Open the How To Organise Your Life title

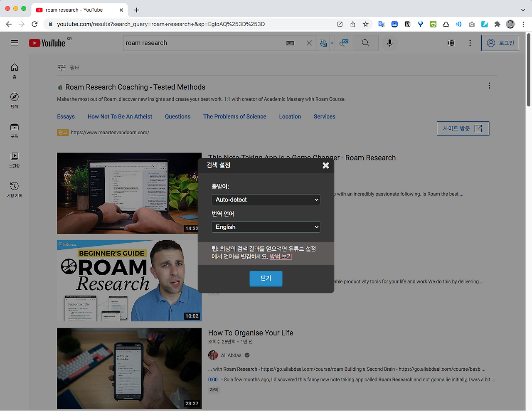click(251, 333)
